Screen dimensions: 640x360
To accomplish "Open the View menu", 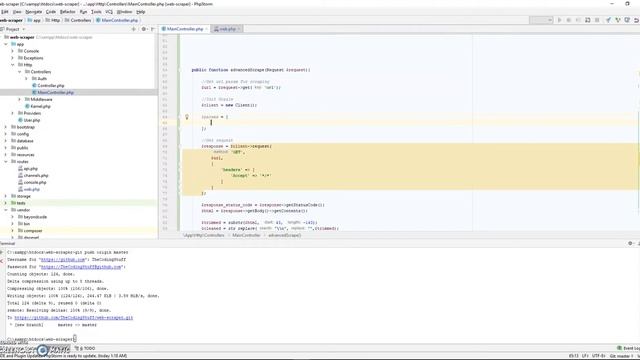I will click(x=17, y=12).
